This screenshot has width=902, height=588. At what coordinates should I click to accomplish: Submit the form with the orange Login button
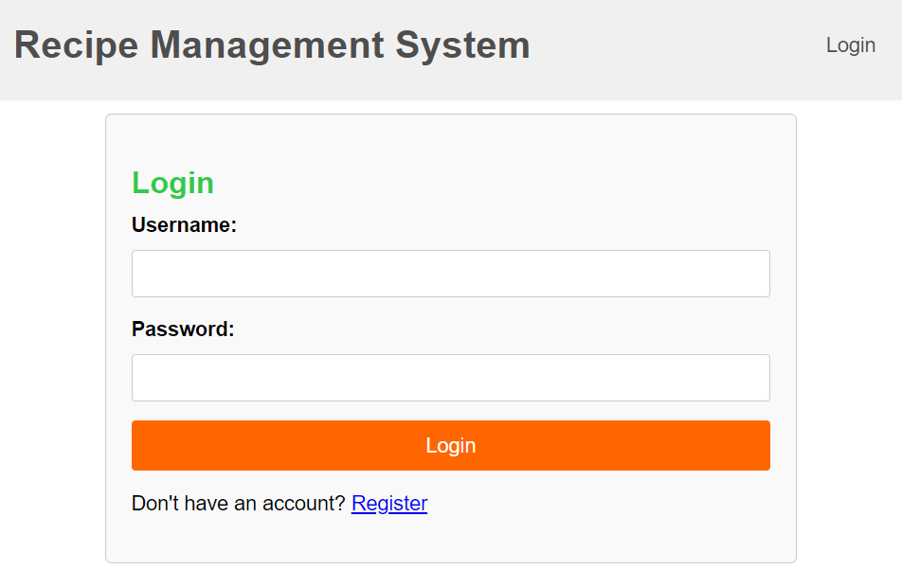pyautogui.click(x=450, y=445)
